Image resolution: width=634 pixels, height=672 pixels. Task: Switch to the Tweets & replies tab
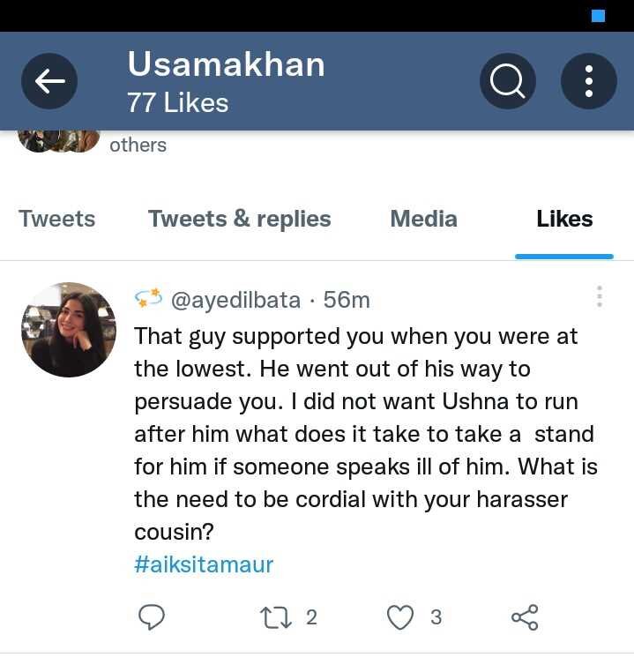[x=240, y=219]
